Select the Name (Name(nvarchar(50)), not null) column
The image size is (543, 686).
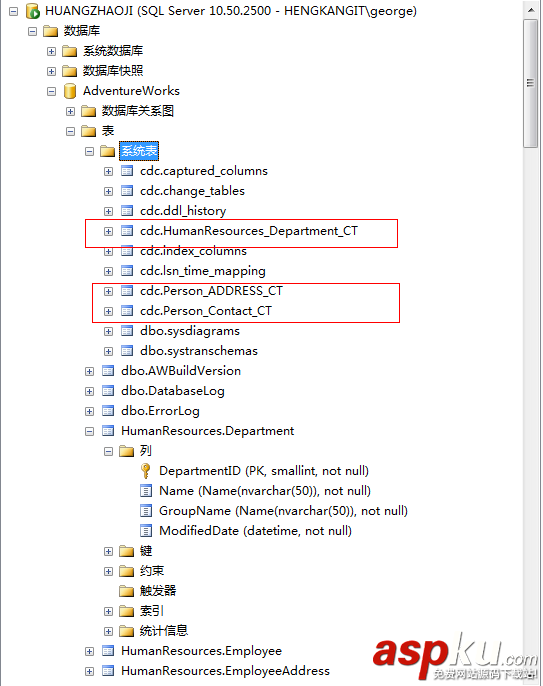(x=265, y=491)
